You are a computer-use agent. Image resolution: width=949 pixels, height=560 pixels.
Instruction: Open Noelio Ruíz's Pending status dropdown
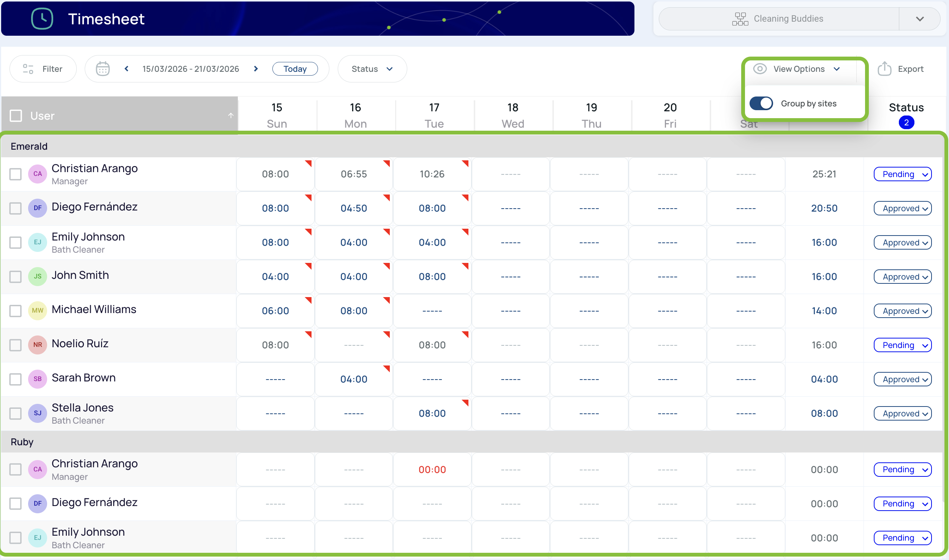pyautogui.click(x=903, y=345)
